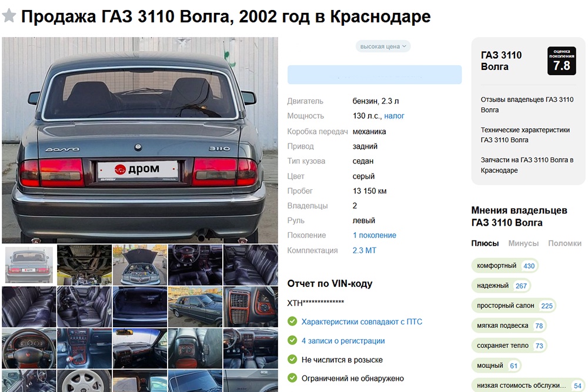Image resolution: width=588 pixels, height=392 pixels.
Task: Open Технические характеристики ГАЗ 3110 Волга link
Action: point(525,135)
